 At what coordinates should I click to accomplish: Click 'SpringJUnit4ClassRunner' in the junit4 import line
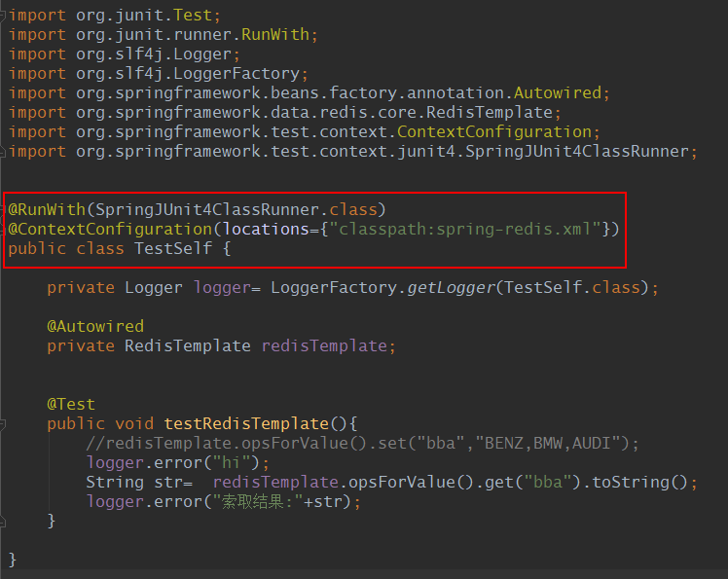(x=577, y=152)
